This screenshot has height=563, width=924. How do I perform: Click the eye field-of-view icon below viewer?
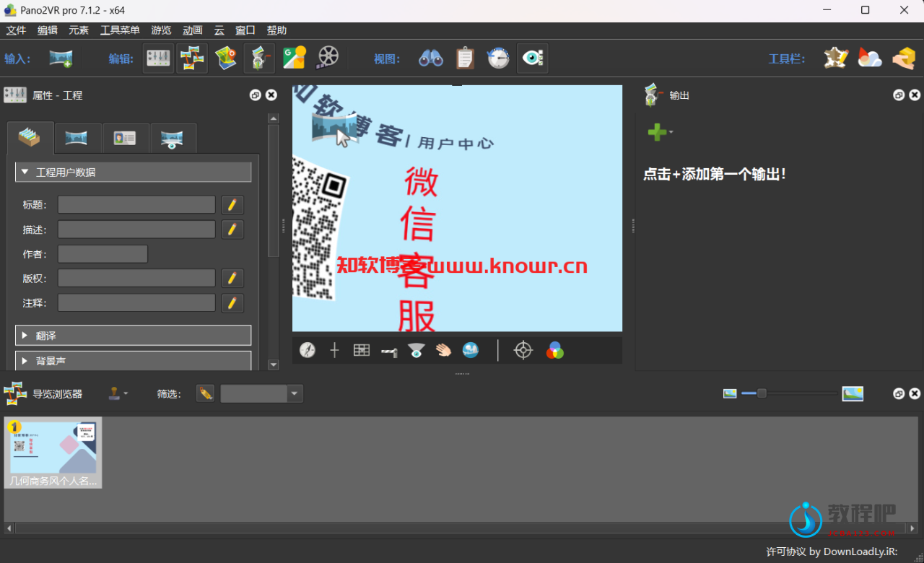(416, 350)
